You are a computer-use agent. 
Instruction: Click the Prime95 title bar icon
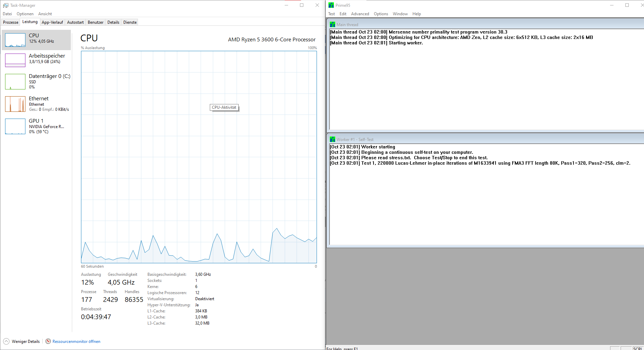331,5
